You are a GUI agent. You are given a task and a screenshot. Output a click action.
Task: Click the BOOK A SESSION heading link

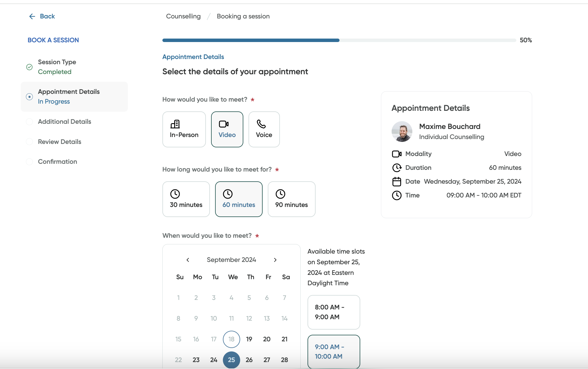53,40
